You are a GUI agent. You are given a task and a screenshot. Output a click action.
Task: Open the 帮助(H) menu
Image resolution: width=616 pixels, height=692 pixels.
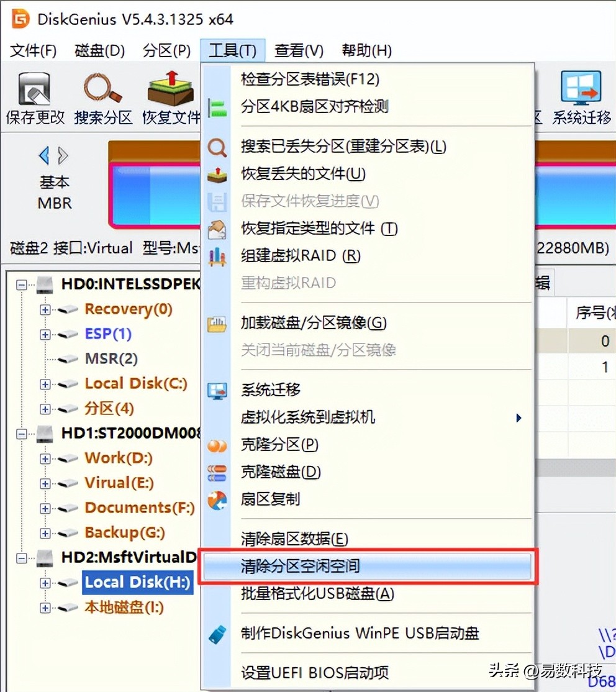367,51
